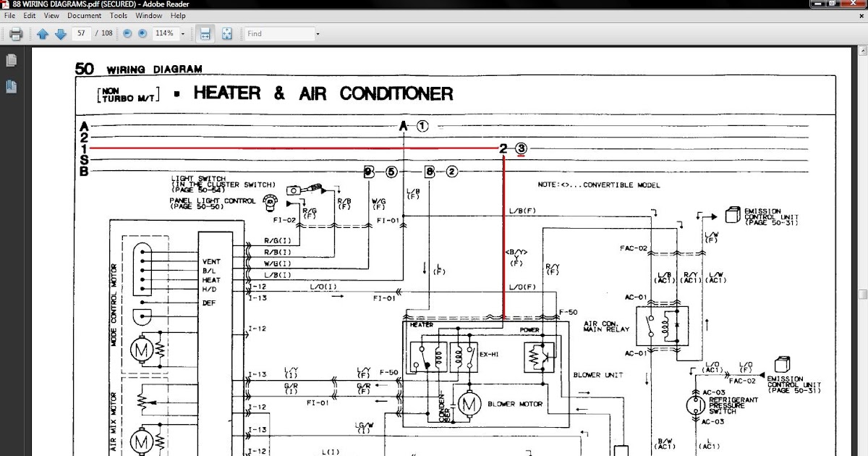Close the document with the small x
The width and height of the screenshot is (868, 456).
point(862,15)
